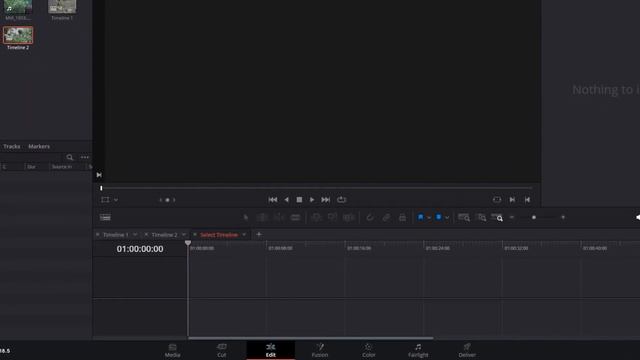This screenshot has width=640, height=360.
Task: Switch to the Timeline 1 tab
Action: pyautogui.click(x=116, y=235)
